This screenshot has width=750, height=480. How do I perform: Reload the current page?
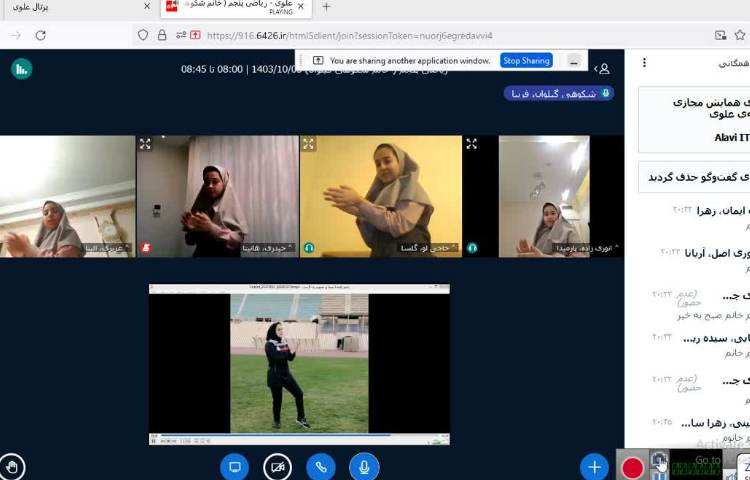pos(41,35)
